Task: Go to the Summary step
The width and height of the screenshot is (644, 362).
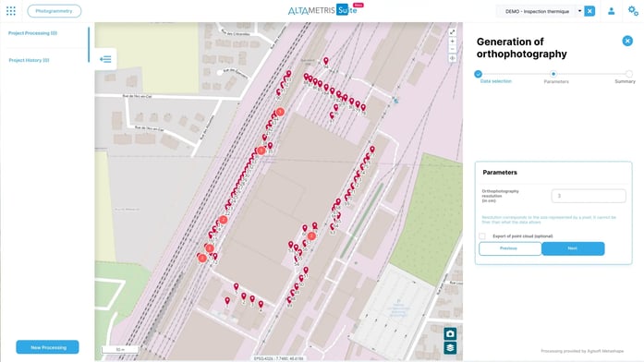Action: pos(629,74)
